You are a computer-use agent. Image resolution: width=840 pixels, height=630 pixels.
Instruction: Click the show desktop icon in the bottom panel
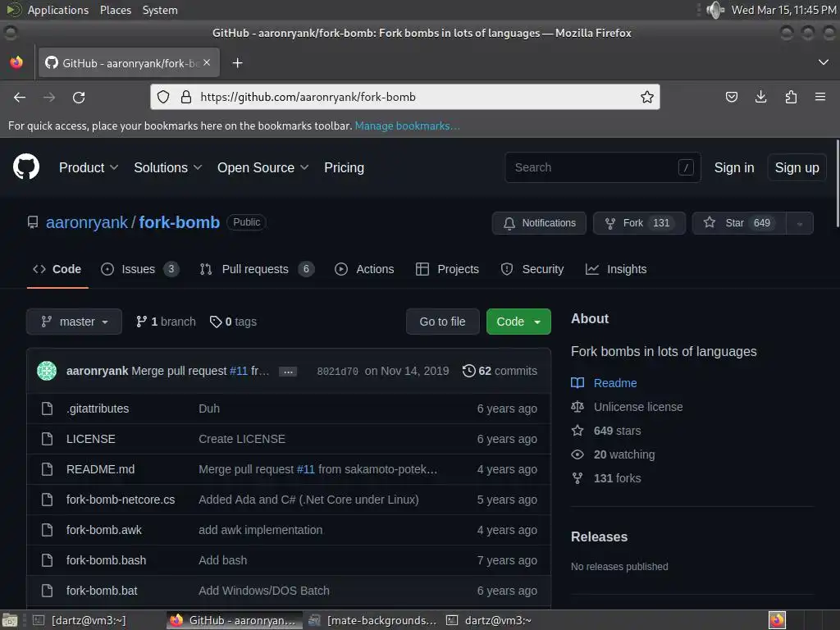click(x=9, y=620)
